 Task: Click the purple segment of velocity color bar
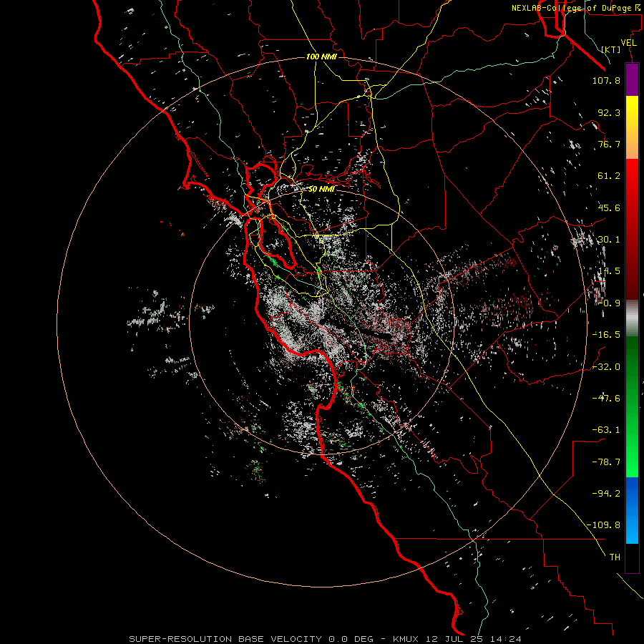[x=632, y=80]
